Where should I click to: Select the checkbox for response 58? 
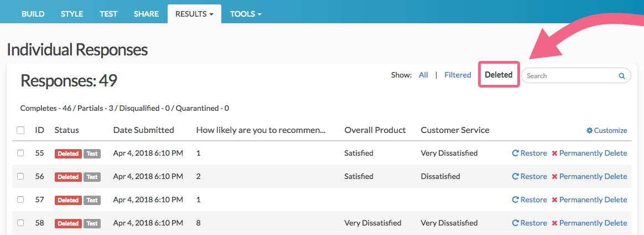20,223
